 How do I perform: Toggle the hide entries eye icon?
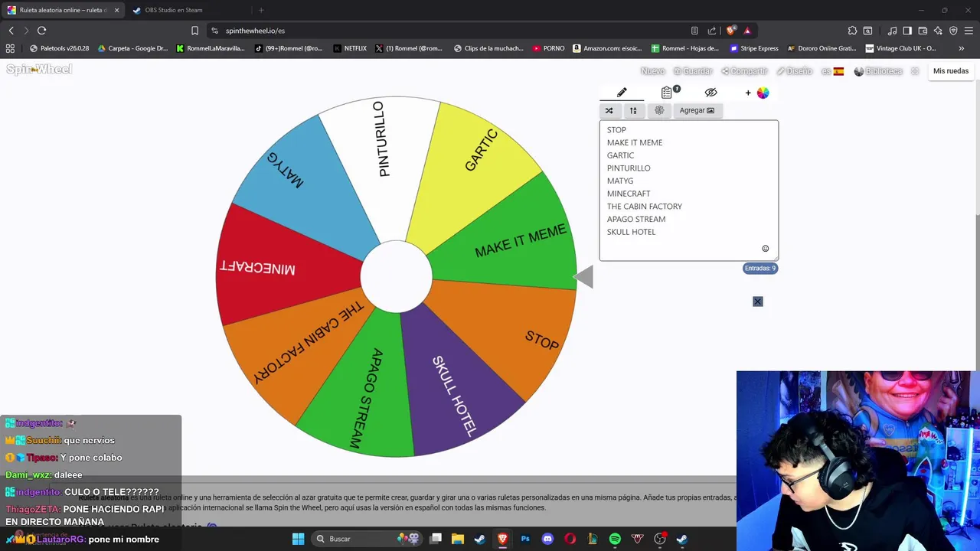point(710,93)
